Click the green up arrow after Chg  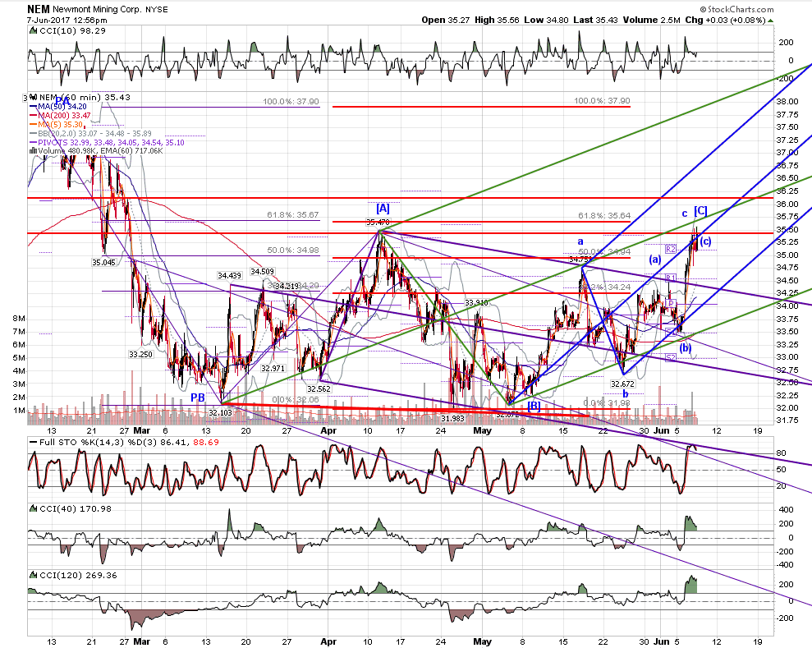[x=771, y=21]
